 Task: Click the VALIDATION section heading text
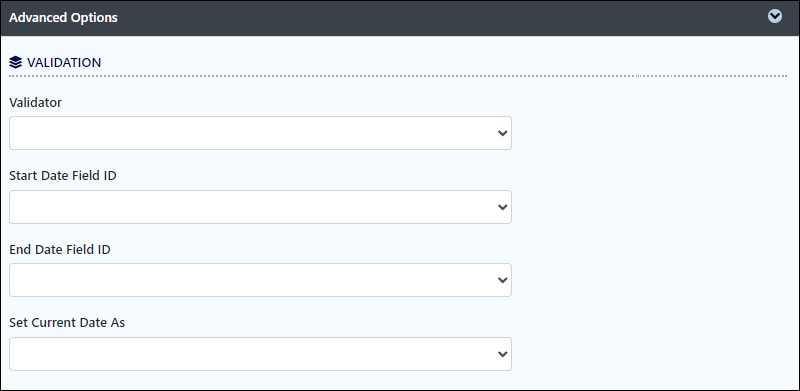tap(64, 63)
